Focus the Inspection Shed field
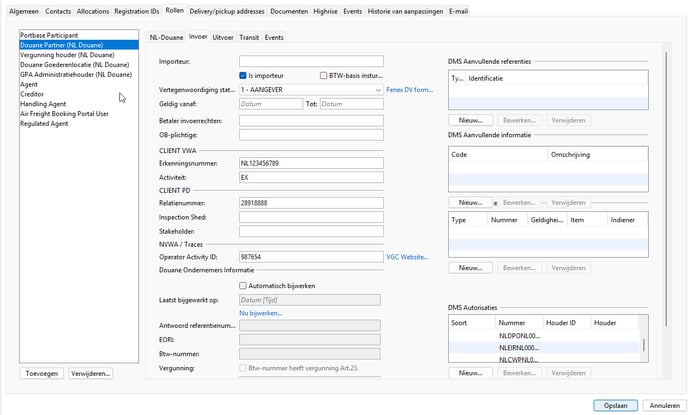This screenshot has height=415, width=688. [x=311, y=217]
